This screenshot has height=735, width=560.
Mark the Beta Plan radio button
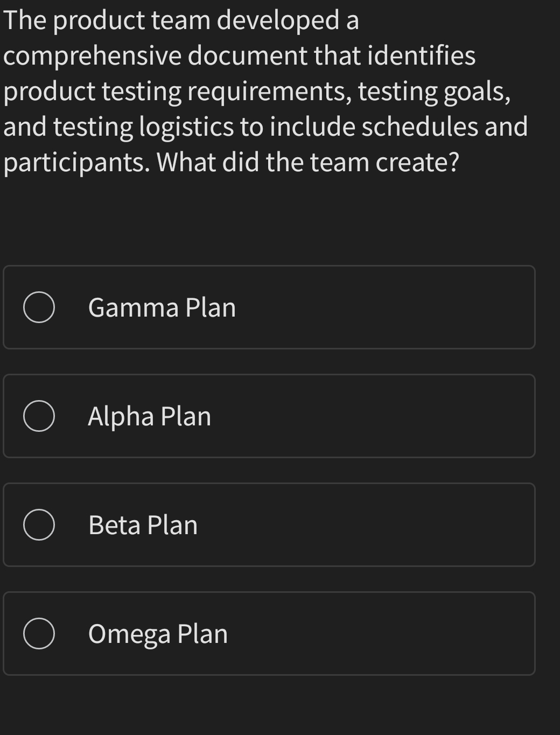tap(39, 525)
